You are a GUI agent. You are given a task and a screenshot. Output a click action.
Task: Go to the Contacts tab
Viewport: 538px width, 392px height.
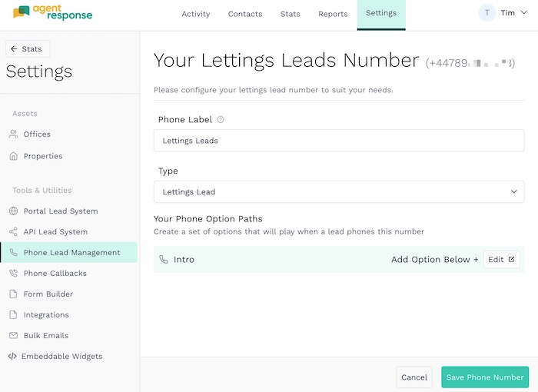(x=245, y=14)
